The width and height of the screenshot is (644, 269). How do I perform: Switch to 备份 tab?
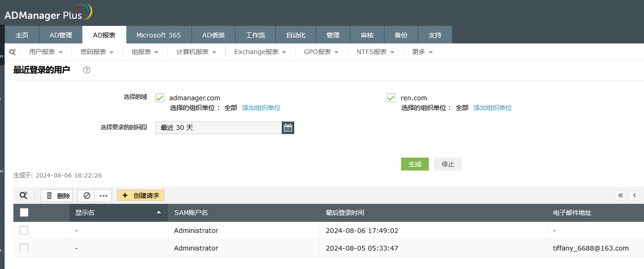(401, 35)
